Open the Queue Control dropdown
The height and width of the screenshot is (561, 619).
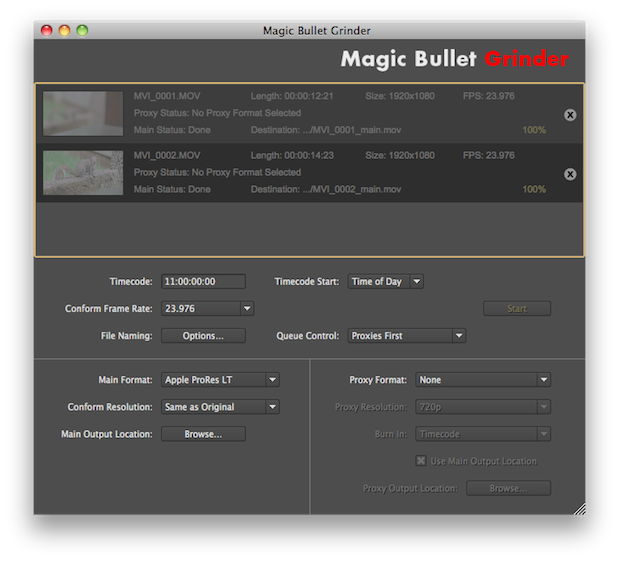pos(407,336)
